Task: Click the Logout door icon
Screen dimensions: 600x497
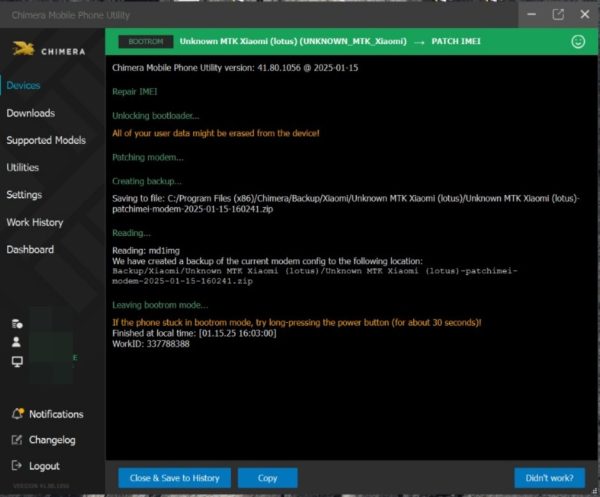Action: pos(16,466)
